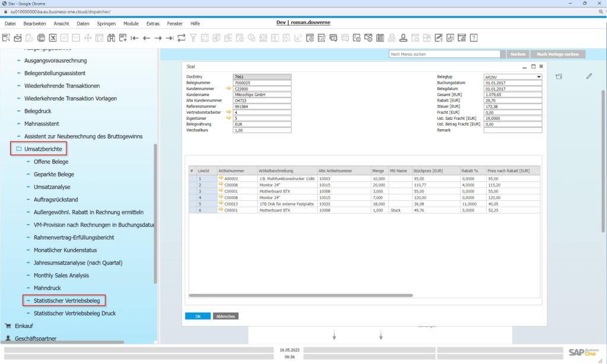
Task: Open the Module menu
Action: click(x=130, y=23)
